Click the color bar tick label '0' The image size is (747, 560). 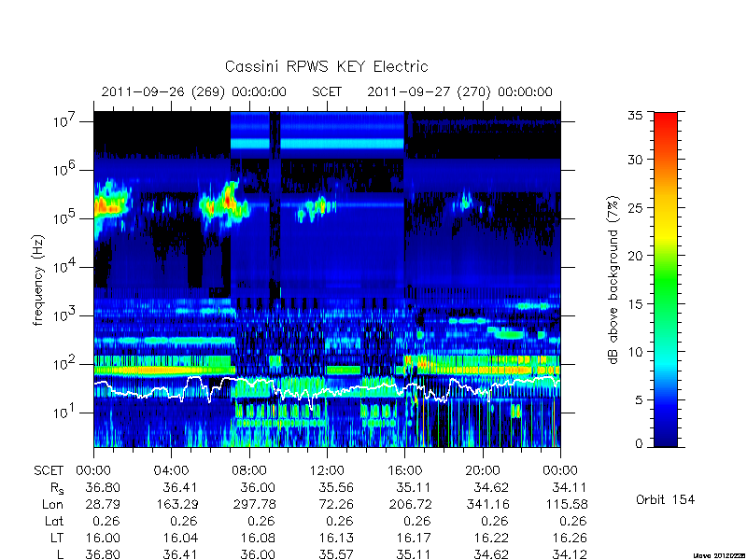click(x=639, y=443)
